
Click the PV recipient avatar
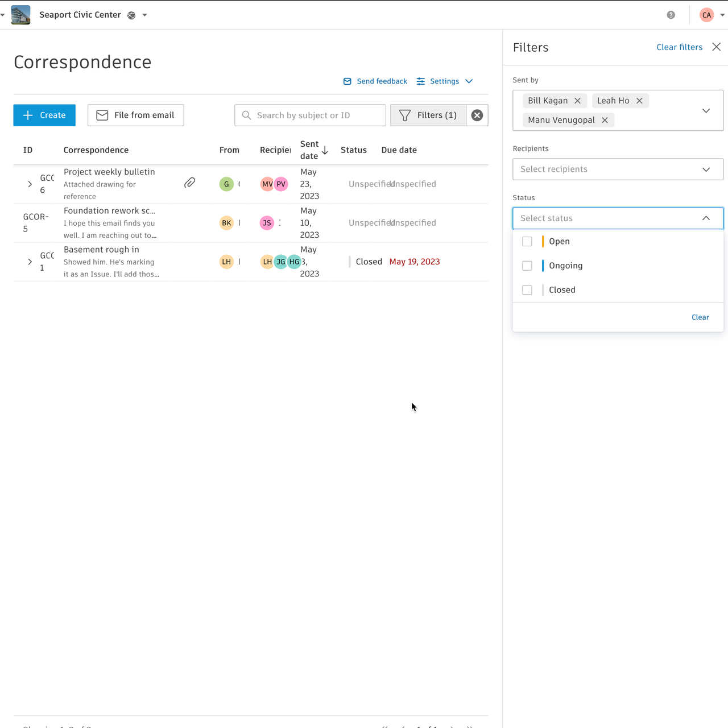[281, 184]
